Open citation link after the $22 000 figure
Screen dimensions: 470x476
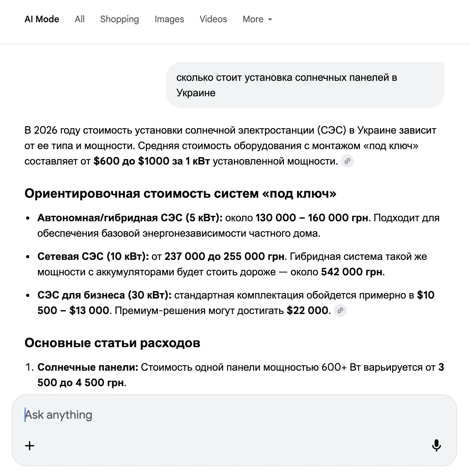341,311
